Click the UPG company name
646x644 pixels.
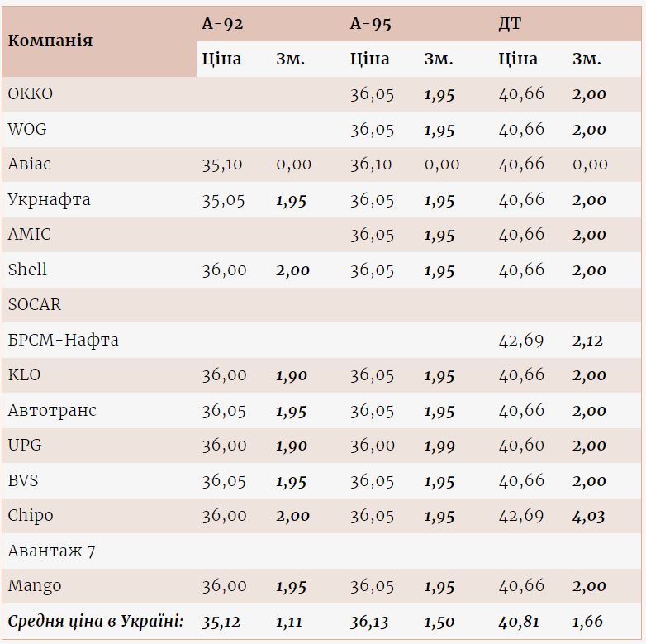25,446
